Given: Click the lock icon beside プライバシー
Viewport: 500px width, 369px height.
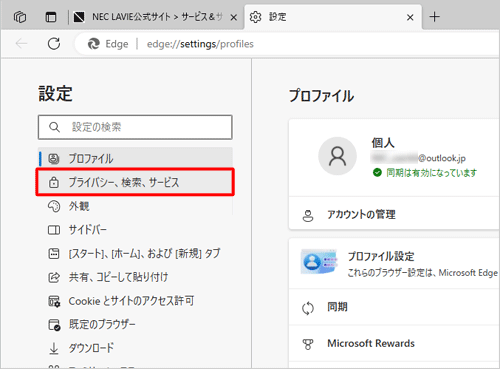Looking at the screenshot, I should [54, 182].
